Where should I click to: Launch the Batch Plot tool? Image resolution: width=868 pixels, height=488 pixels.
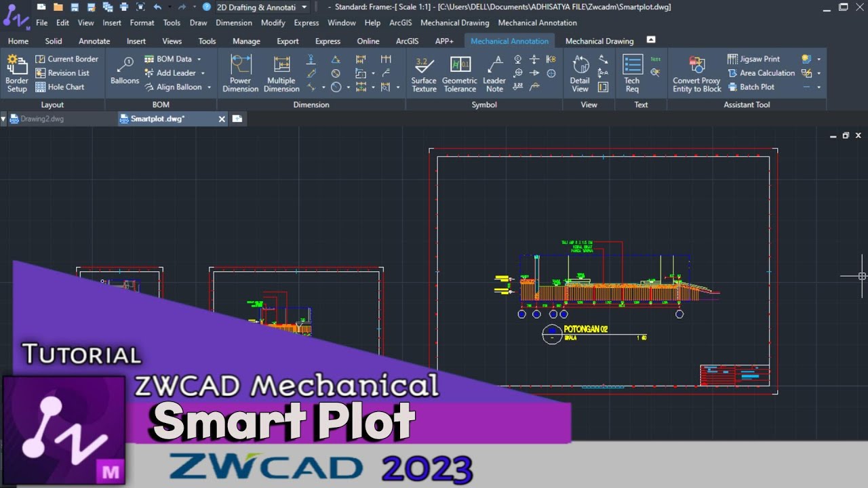pos(751,87)
